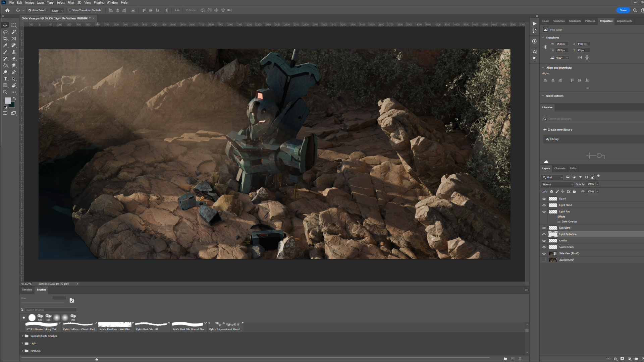Screen dimensions: 644x362
Task: Select the Pen tool
Action: (14, 72)
